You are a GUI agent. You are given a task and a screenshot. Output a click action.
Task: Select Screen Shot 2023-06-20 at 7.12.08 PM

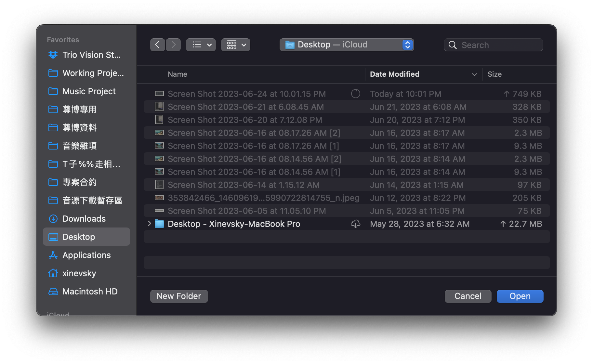coord(347,120)
